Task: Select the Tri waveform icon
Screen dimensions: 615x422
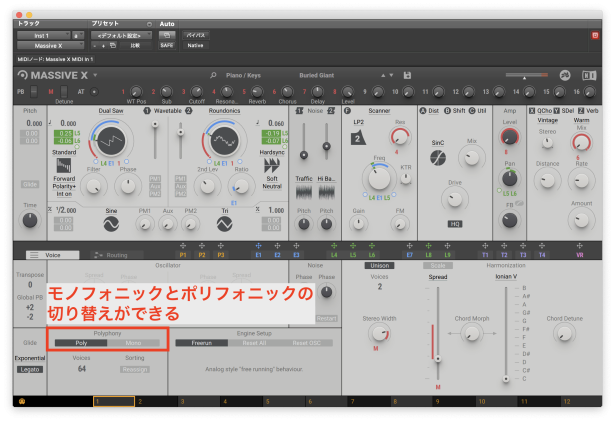Action: point(227,225)
